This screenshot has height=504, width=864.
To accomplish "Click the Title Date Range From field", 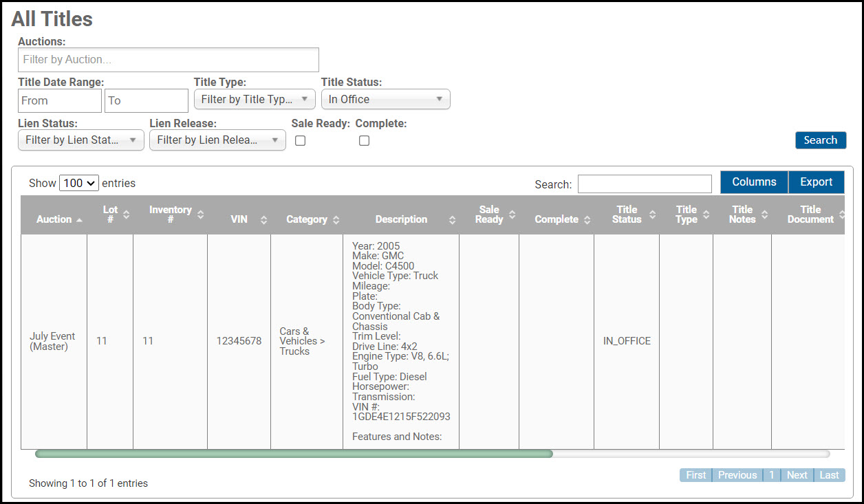I will click(x=60, y=100).
